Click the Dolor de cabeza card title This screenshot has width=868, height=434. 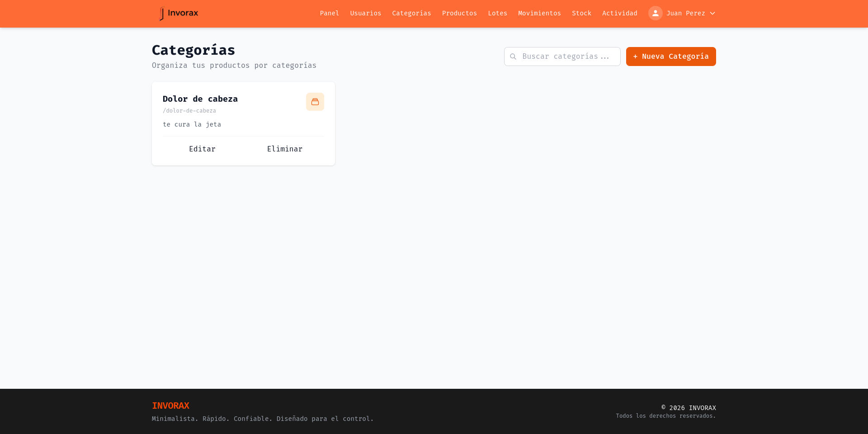point(200,99)
